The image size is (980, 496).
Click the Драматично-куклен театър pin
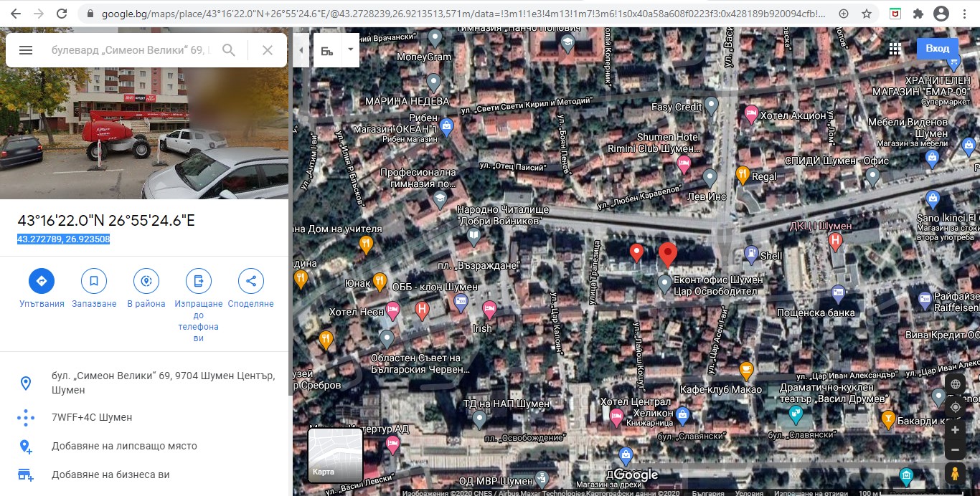[x=795, y=413]
